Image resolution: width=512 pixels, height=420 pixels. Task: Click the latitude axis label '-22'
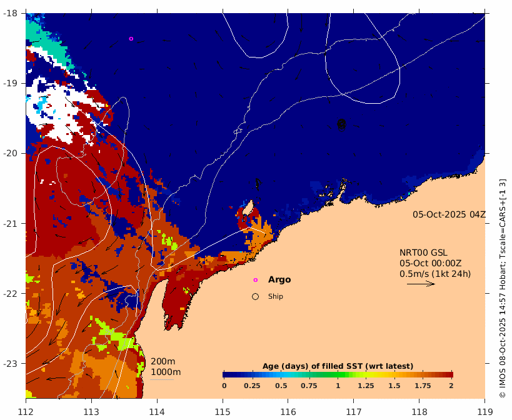(x=9, y=293)
